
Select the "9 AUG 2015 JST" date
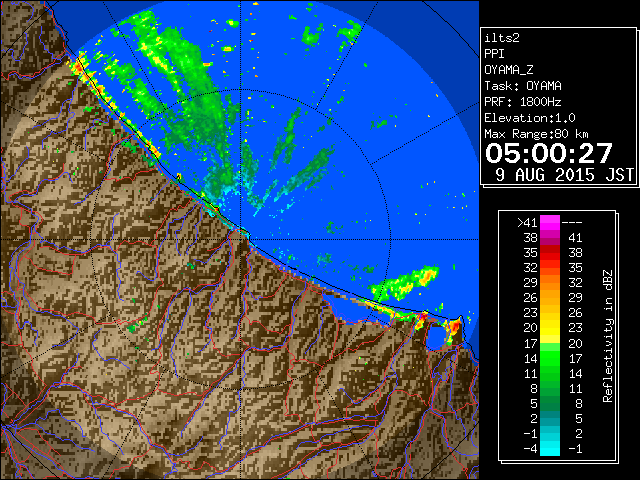(564, 175)
